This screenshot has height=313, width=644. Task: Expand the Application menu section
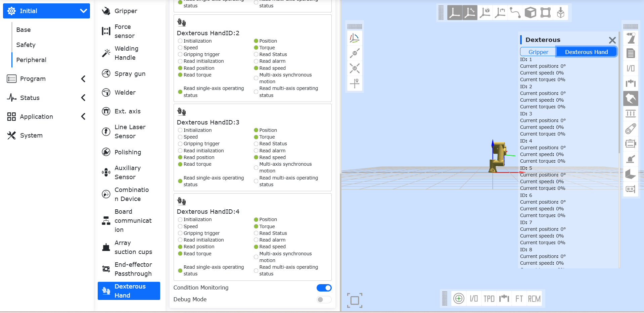(46, 116)
